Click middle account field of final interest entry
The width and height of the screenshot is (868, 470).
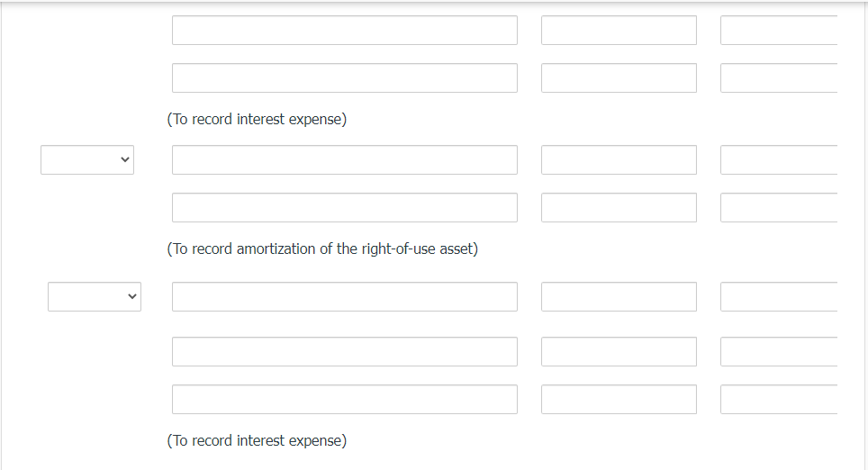344,352
